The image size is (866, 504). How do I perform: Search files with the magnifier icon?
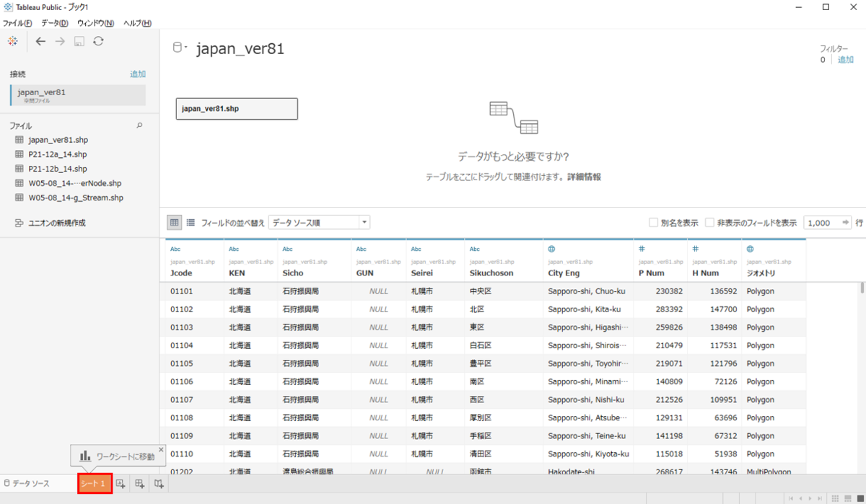(x=140, y=125)
